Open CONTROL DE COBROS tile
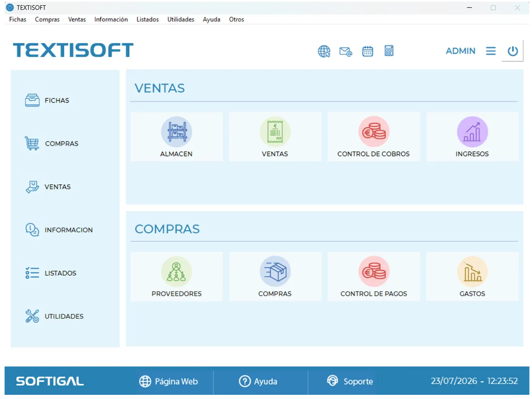This screenshot has height=399, width=532. [x=374, y=137]
